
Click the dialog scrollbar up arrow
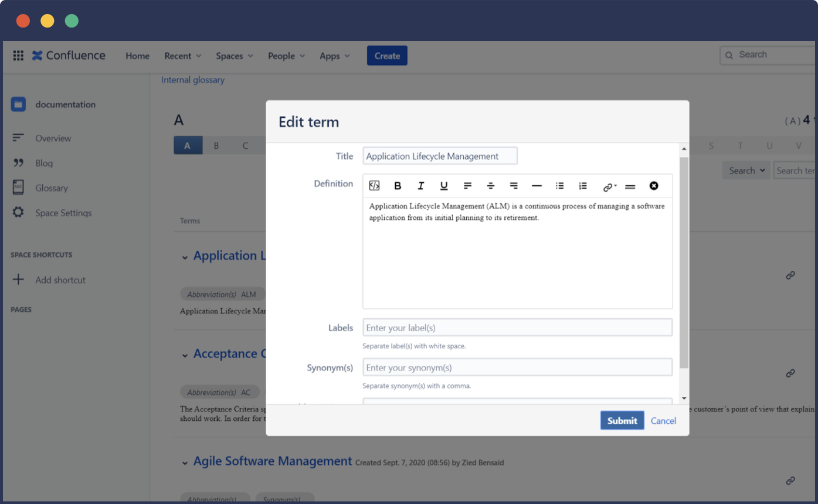pyautogui.click(x=684, y=149)
